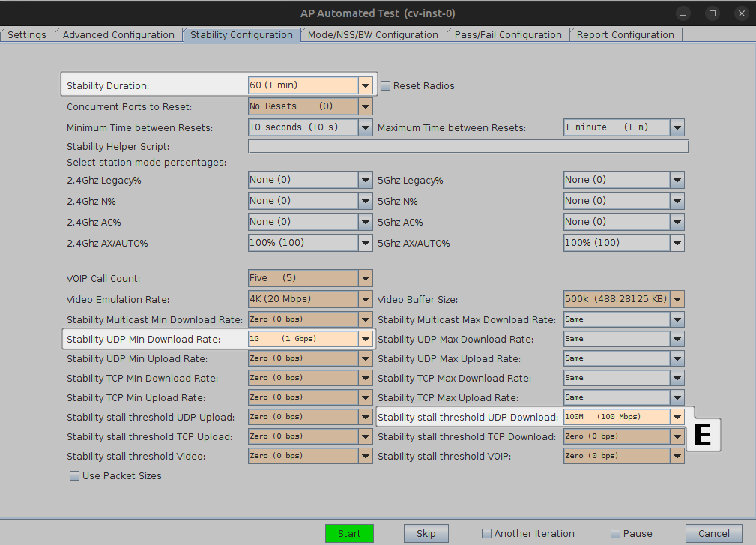Open the Advanced Configuration tab

coord(118,35)
